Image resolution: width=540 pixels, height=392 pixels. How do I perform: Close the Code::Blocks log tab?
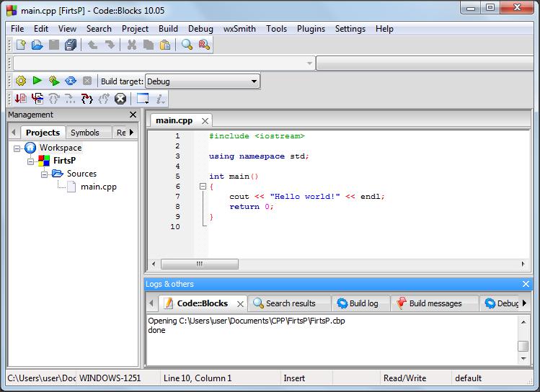click(240, 304)
